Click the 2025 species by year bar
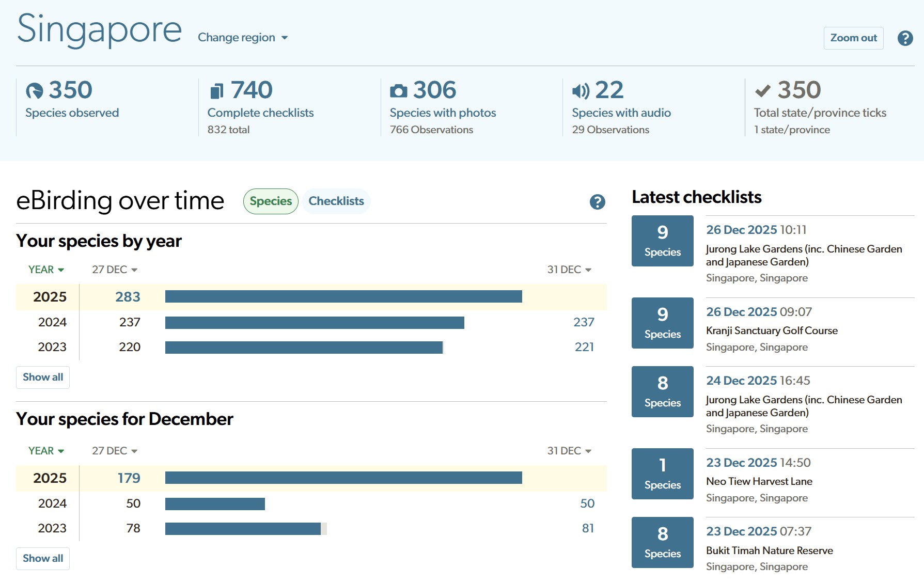This screenshot has width=924, height=583. (343, 296)
